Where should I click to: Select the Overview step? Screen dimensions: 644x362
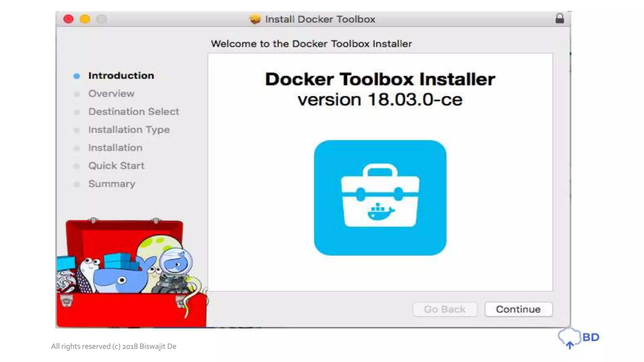click(x=111, y=93)
